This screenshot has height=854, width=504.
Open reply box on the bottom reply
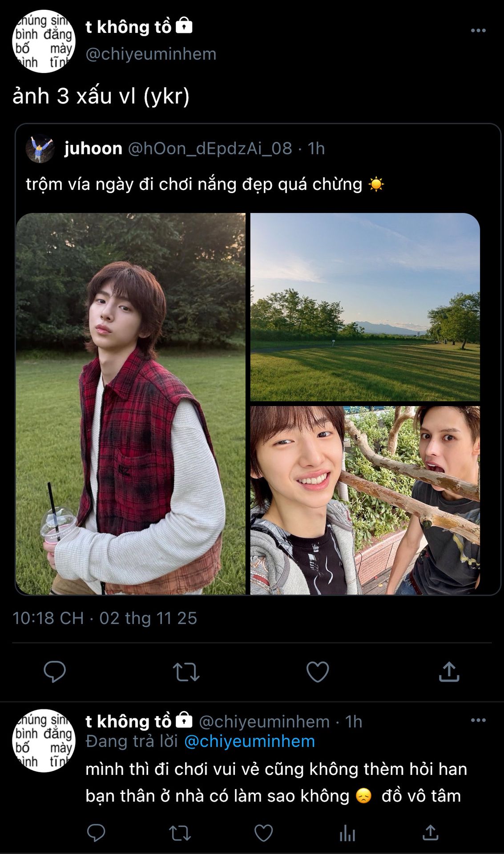click(x=96, y=833)
